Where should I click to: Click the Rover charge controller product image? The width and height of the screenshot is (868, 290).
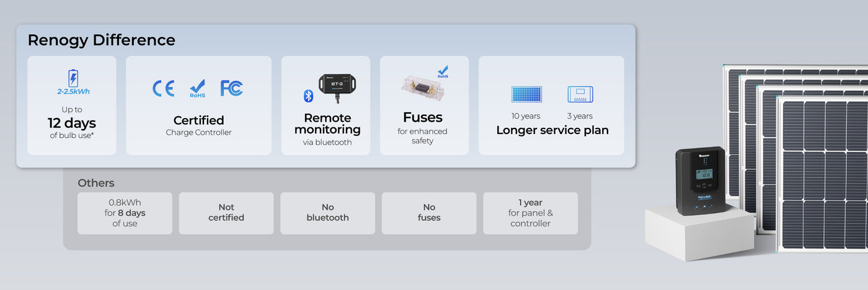tap(701, 180)
